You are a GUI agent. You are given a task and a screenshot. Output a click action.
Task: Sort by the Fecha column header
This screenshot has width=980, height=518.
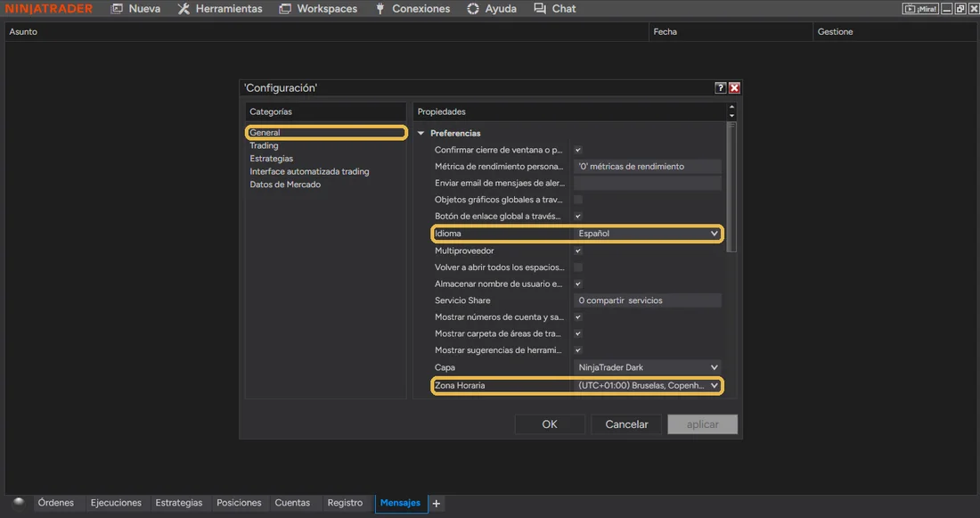731,32
